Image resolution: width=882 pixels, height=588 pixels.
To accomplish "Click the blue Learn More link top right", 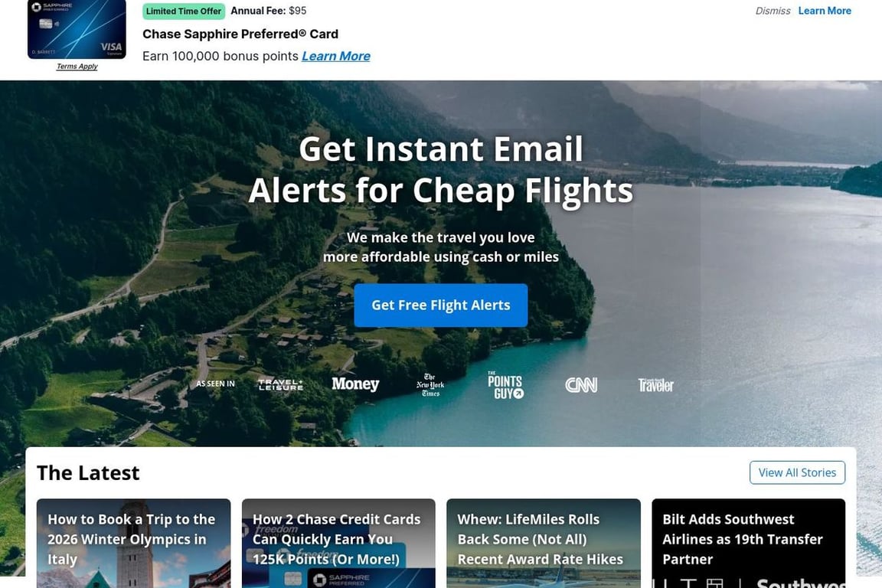I will 824,11.
